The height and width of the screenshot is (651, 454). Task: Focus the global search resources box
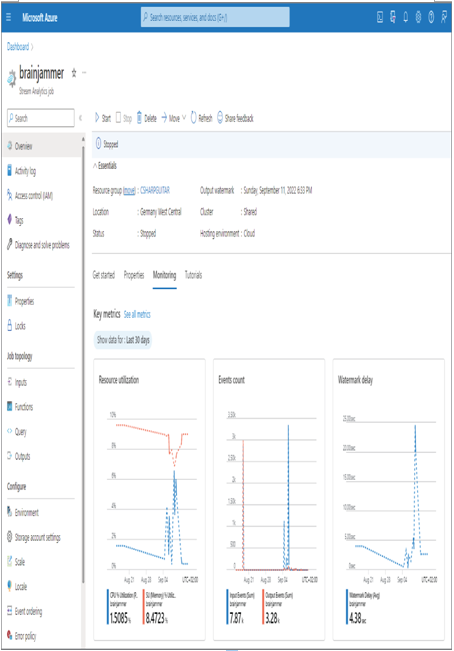215,17
